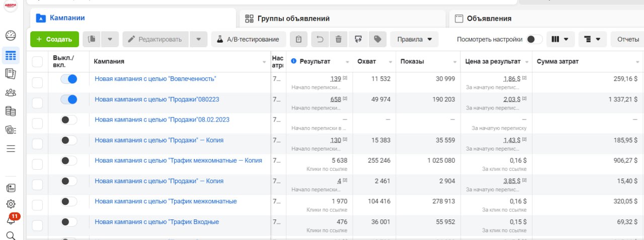
Task: Open dropdown arrow next to "Редактировать"
Action: (198, 39)
